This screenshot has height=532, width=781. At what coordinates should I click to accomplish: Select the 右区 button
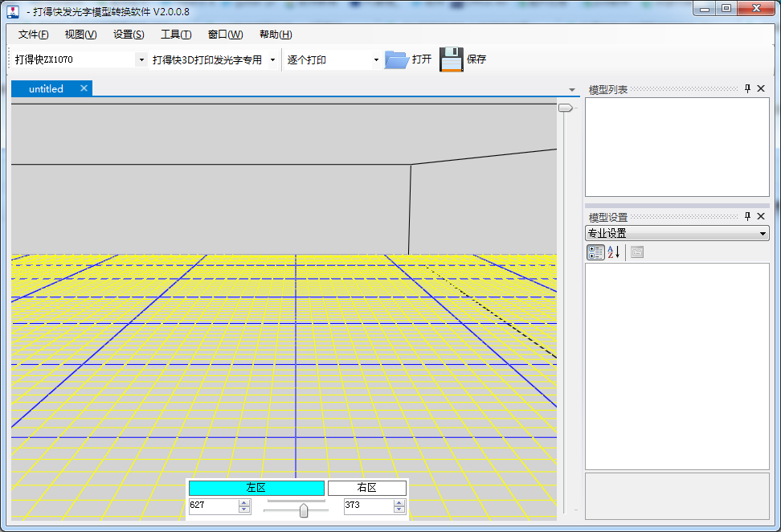click(x=367, y=488)
